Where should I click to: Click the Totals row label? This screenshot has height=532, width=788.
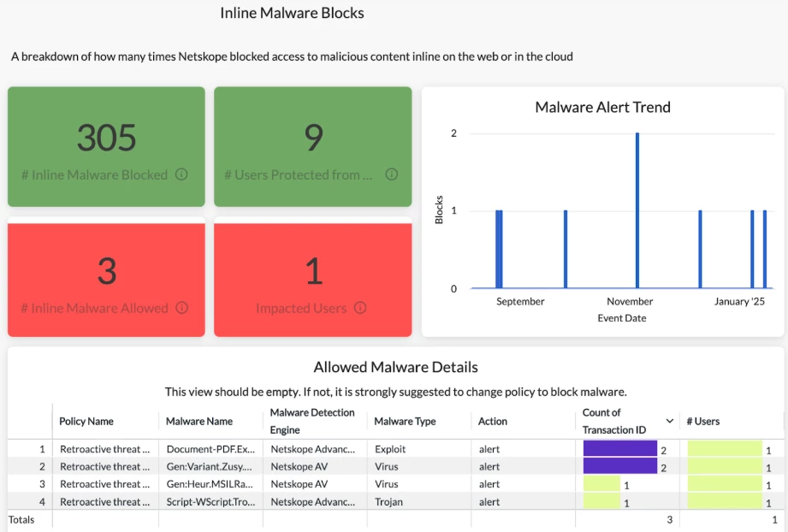click(x=21, y=519)
